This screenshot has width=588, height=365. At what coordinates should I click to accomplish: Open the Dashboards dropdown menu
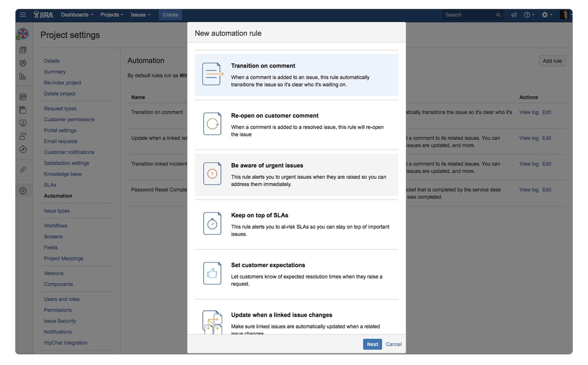[x=77, y=15]
